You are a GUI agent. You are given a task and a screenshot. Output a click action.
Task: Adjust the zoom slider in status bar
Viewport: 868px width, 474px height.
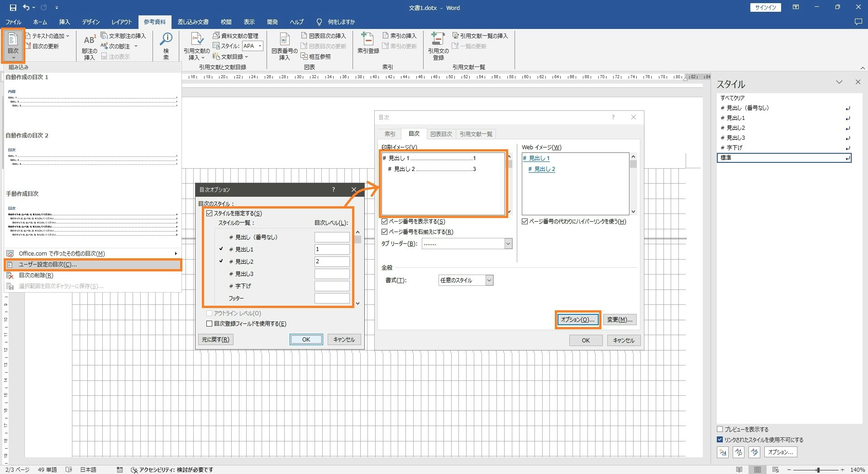tap(818, 470)
